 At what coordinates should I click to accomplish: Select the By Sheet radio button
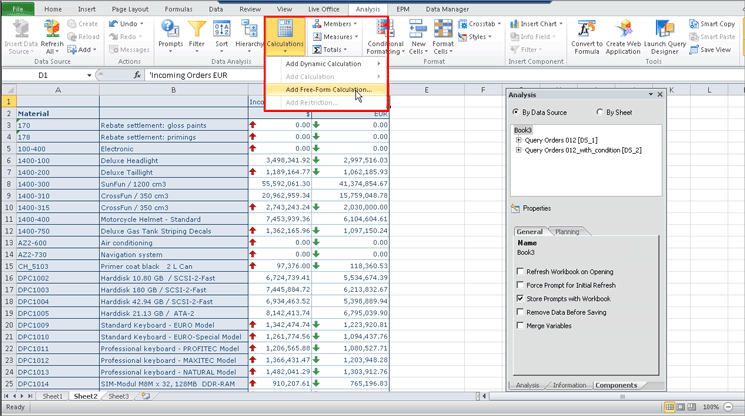pyautogui.click(x=600, y=112)
